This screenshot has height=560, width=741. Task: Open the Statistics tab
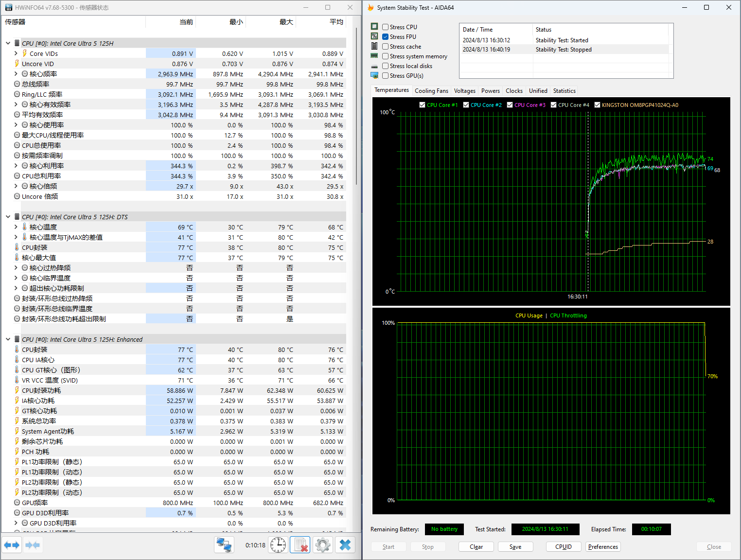(564, 91)
